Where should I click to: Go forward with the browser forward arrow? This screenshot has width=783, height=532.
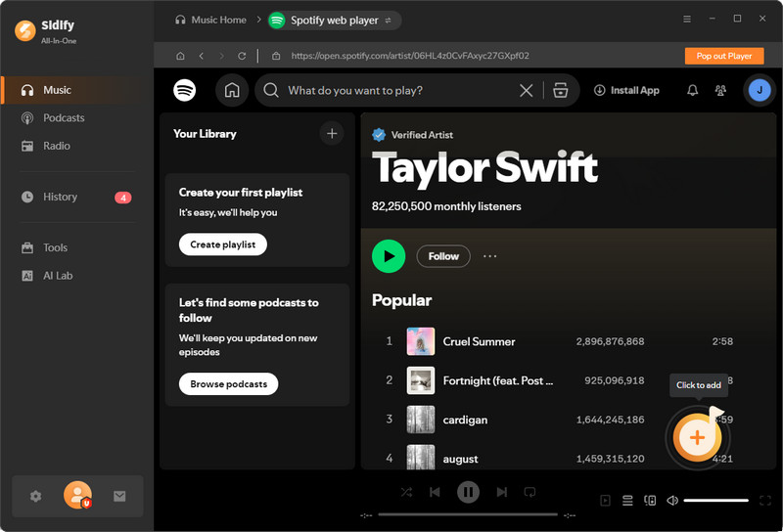coord(222,56)
